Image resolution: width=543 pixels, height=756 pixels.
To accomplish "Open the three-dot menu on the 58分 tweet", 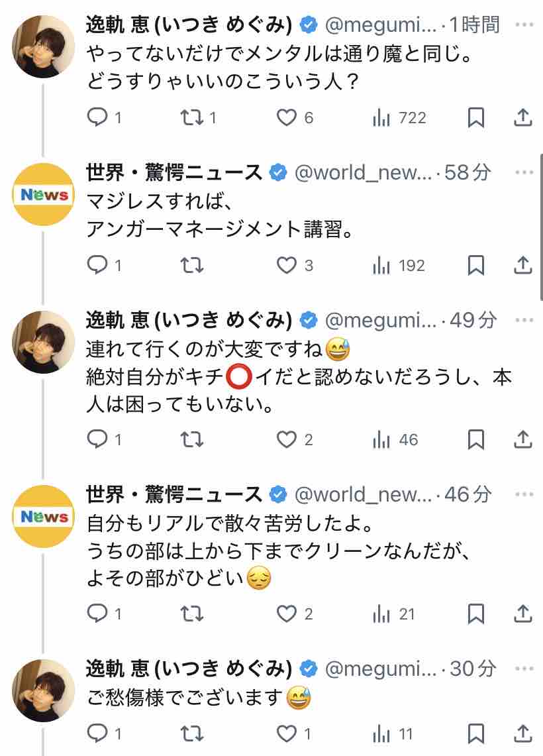I will pos(523,173).
